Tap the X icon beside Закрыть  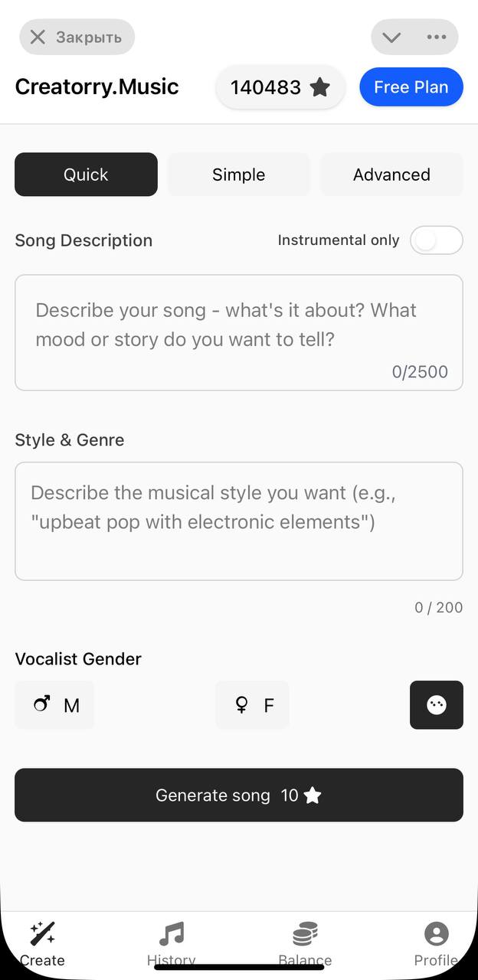coord(38,37)
